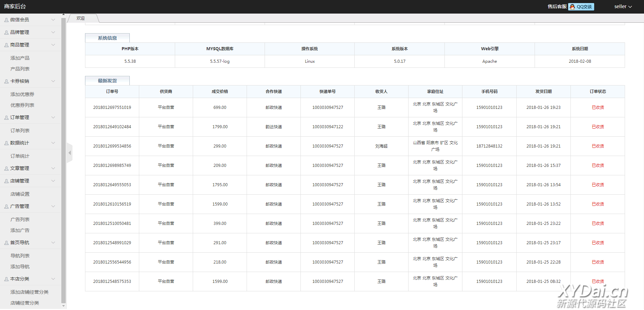Click the user icon beside 品牌管理
This screenshot has height=310, width=644.
[6, 33]
